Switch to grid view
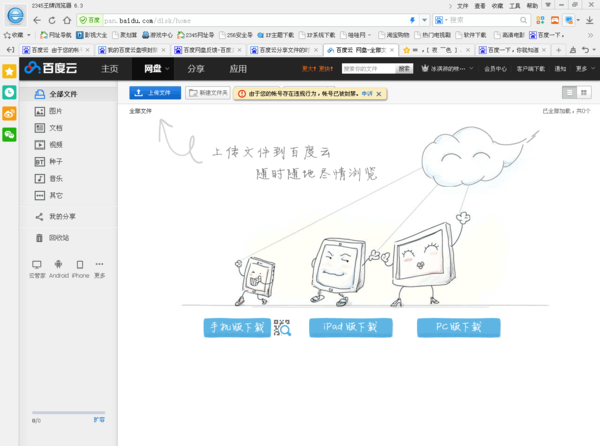 pos(584,93)
